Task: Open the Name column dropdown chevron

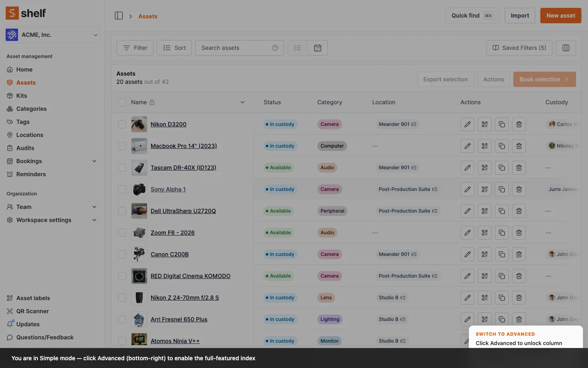Action: point(243,102)
